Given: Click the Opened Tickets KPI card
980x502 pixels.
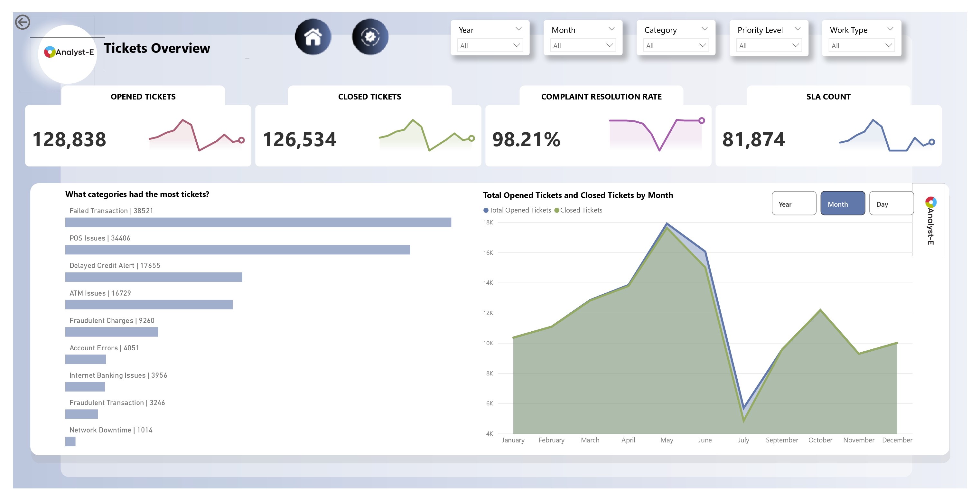Looking at the screenshot, I should [138, 136].
